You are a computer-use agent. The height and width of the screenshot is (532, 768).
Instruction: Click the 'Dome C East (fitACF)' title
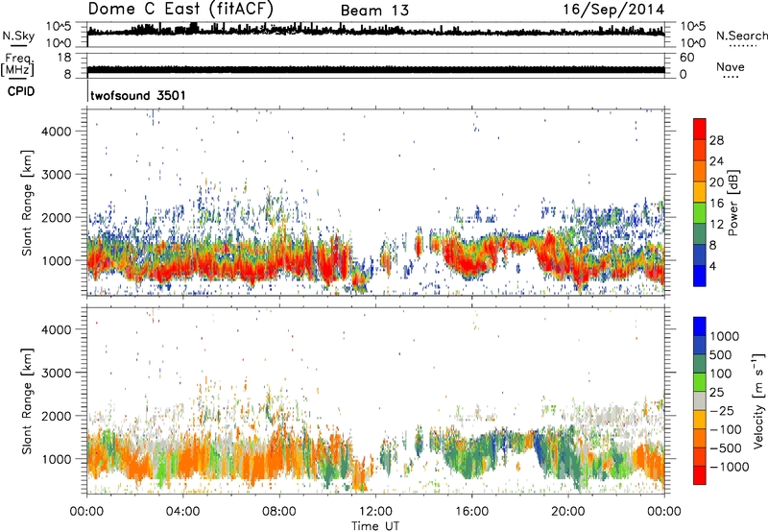[180, 9]
